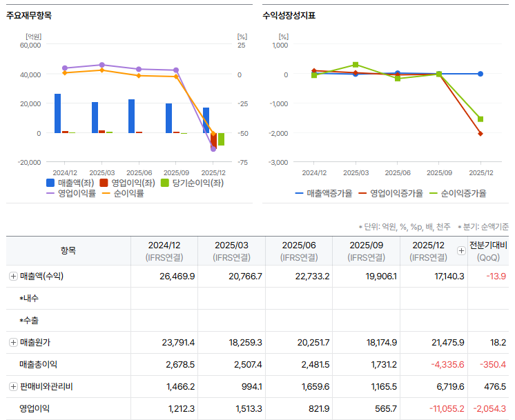This screenshot has height=420, width=515.
Task: Click 매출총이익 value -4,335.6
Action: pyautogui.click(x=447, y=365)
